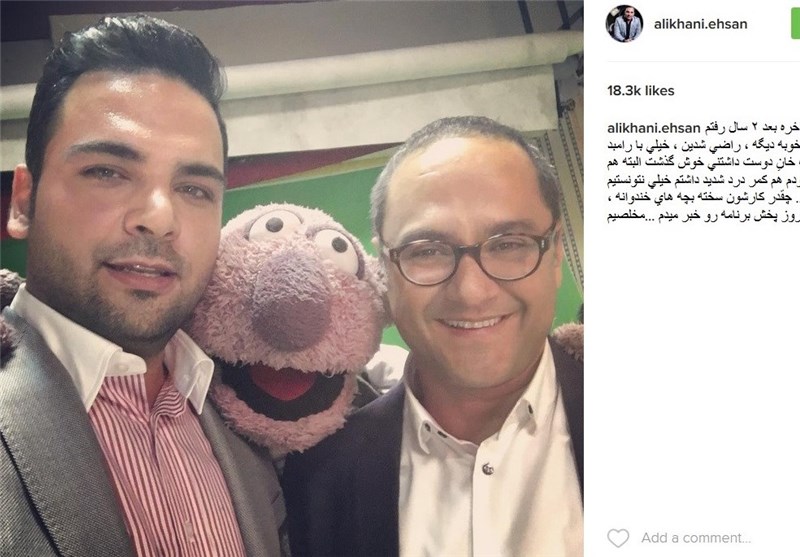Click the white shirt button on right man
800x557 pixels.
[487, 468]
